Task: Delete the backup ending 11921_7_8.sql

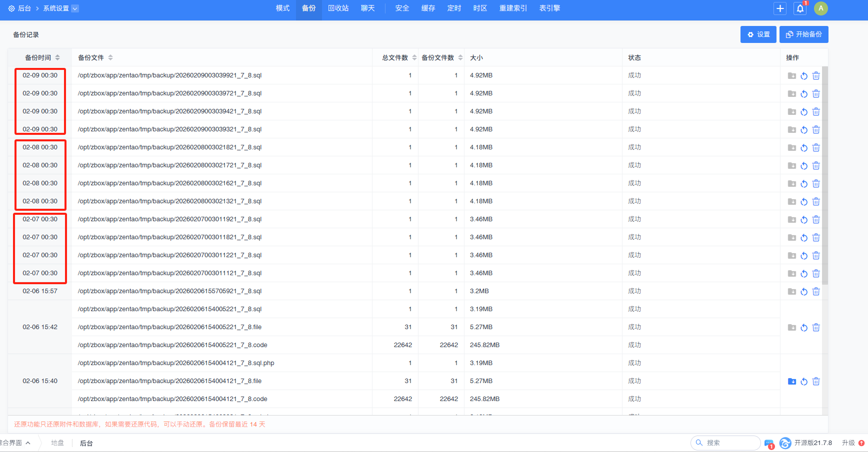Action: (816, 220)
